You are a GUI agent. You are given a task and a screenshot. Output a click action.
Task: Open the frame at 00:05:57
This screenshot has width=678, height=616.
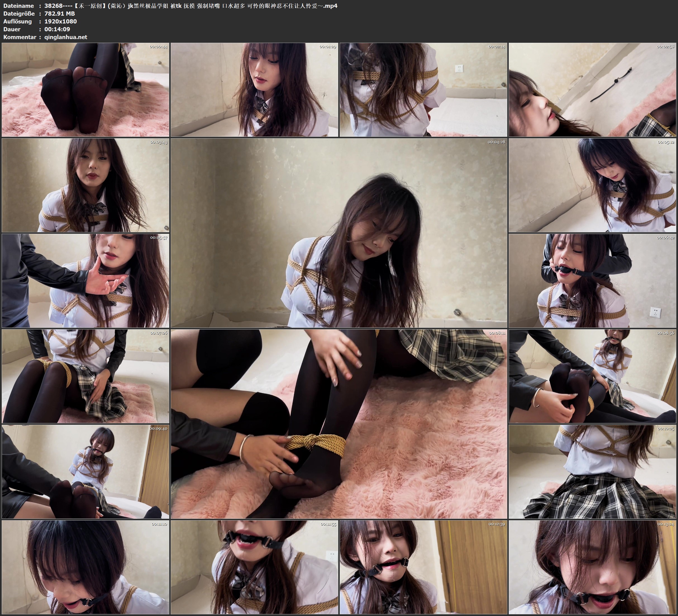click(x=85, y=281)
